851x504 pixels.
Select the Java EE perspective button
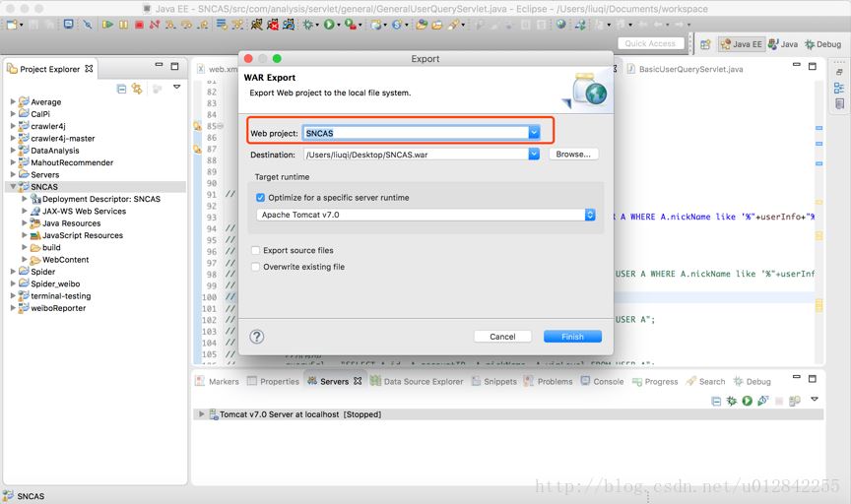[x=742, y=44]
